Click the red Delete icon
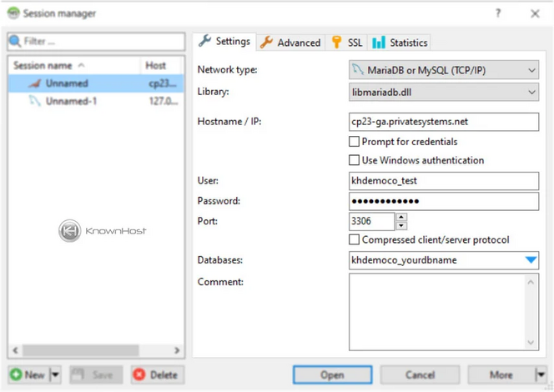This screenshot has width=554, height=392. [x=138, y=374]
